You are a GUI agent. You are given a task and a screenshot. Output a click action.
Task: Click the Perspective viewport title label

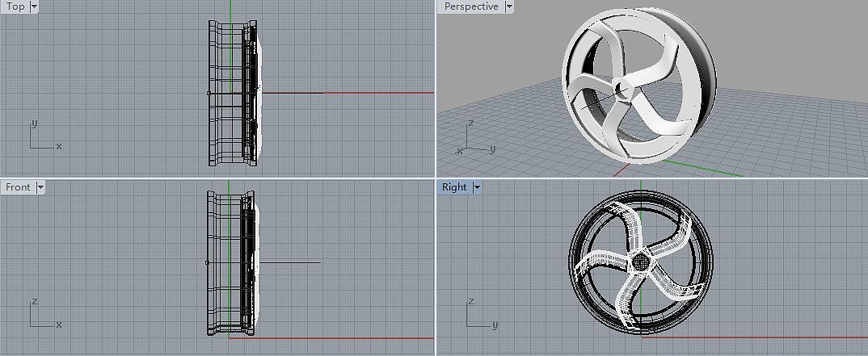point(471,6)
